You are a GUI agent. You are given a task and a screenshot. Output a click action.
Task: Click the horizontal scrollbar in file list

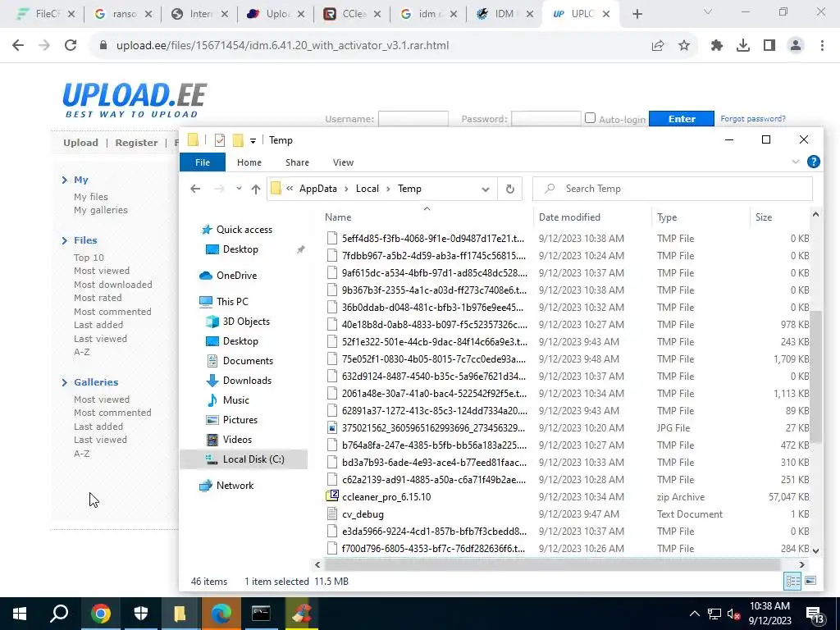coord(552,564)
